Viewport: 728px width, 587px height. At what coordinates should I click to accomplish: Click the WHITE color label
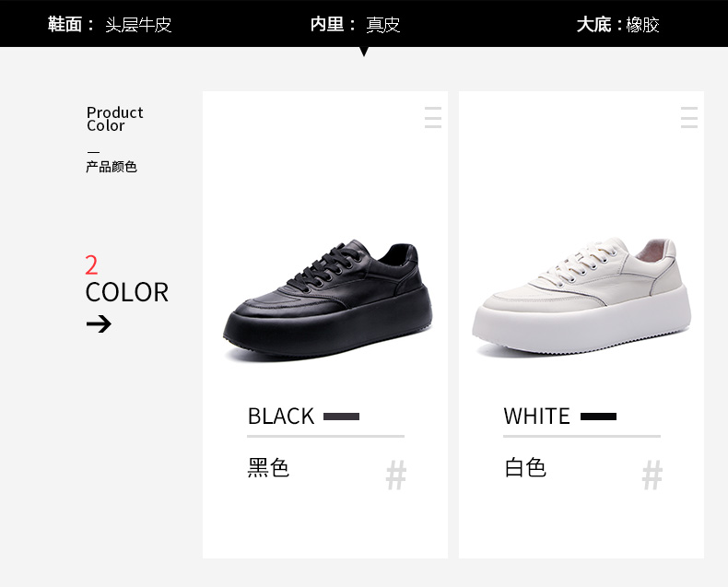pyautogui.click(x=536, y=417)
